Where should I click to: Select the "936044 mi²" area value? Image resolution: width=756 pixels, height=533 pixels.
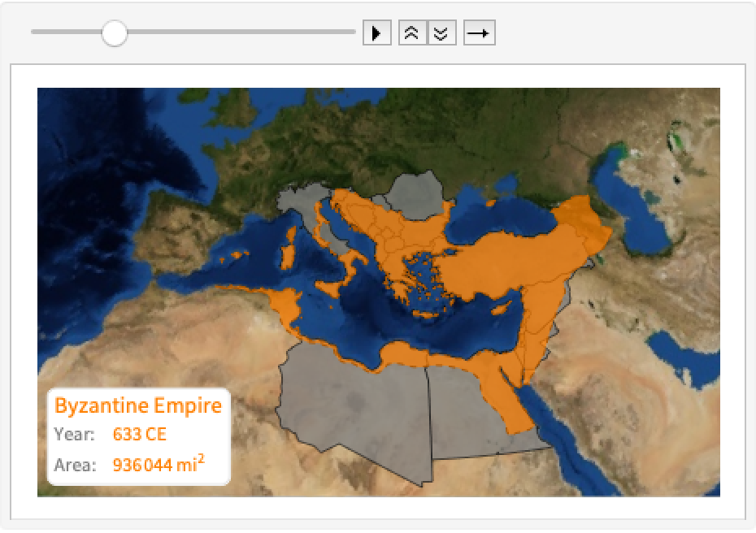tap(158, 465)
